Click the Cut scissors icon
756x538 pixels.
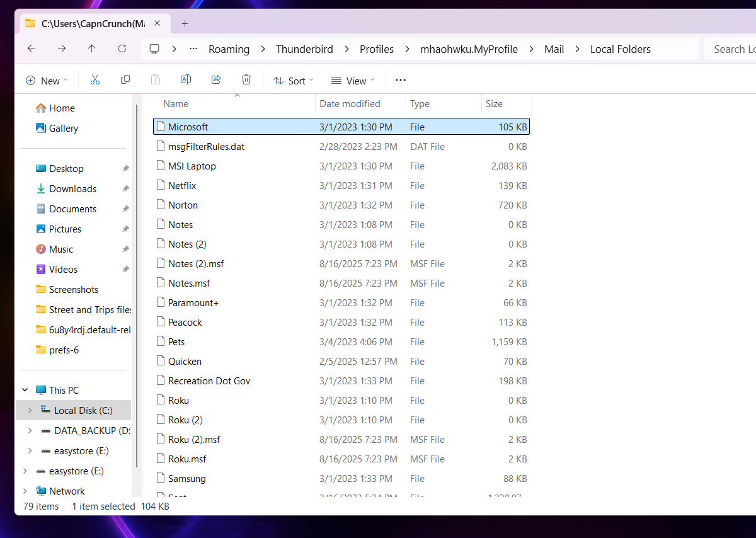[x=95, y=80]
